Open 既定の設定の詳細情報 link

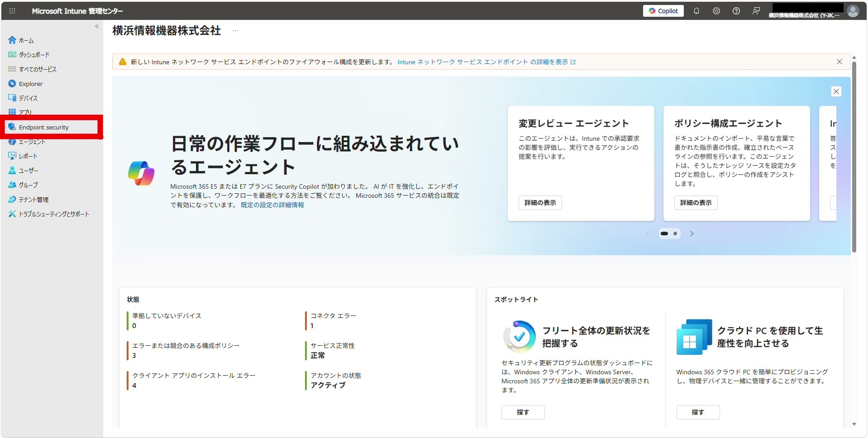[272, 205]
